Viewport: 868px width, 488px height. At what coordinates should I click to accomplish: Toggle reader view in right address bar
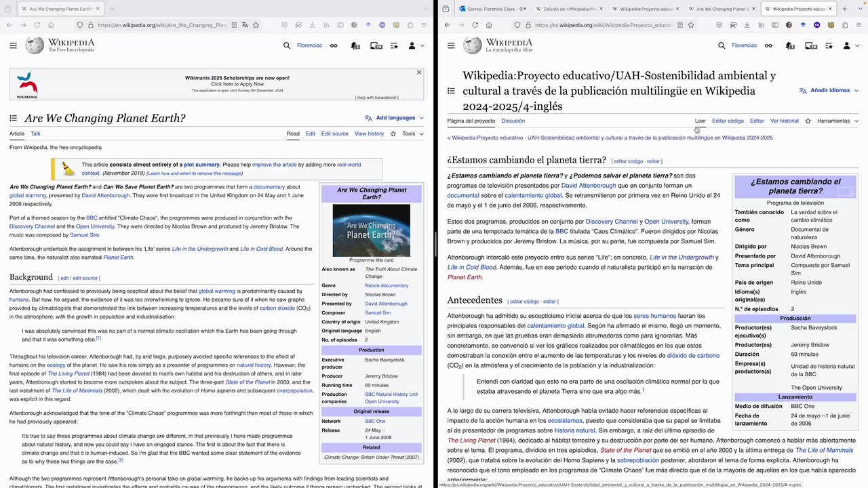[679, 25]
